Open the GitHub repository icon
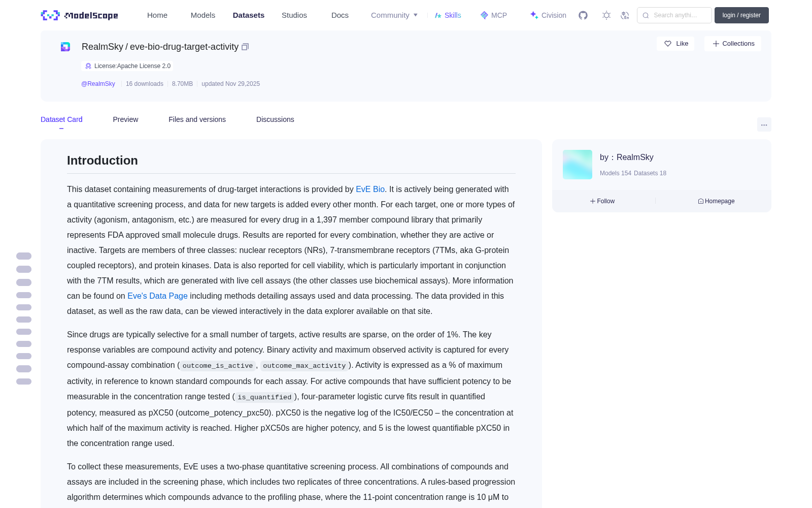 click(x=583, y=15)
